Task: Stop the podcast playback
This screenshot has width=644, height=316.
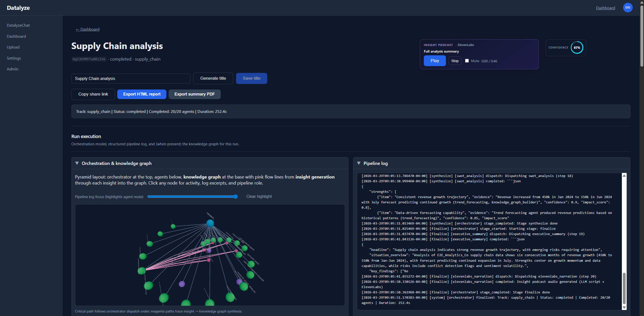Action: coord(455,61)
